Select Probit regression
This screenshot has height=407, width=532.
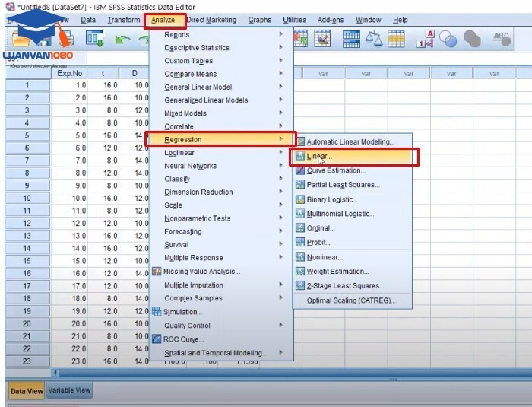click(318, 243)
